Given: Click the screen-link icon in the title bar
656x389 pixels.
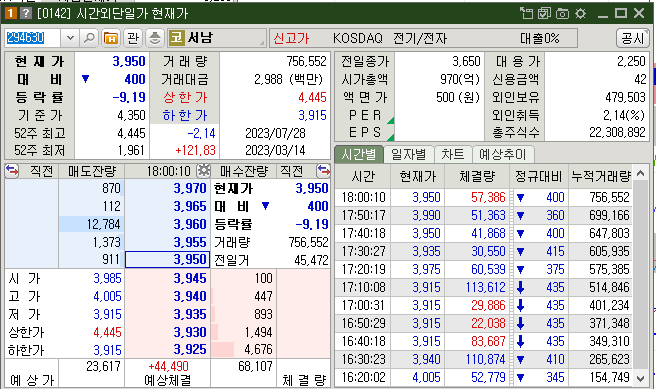Looking at the screenshot, I should (526, 13).
